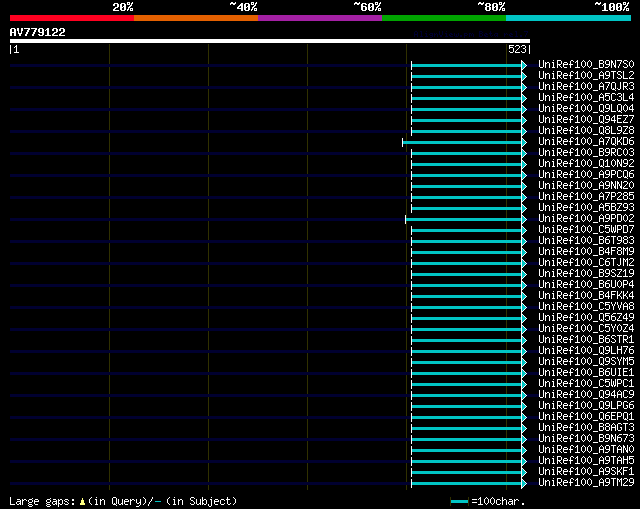Choose UniRef100_B6U0P4 from the hit list

(586, 285)
